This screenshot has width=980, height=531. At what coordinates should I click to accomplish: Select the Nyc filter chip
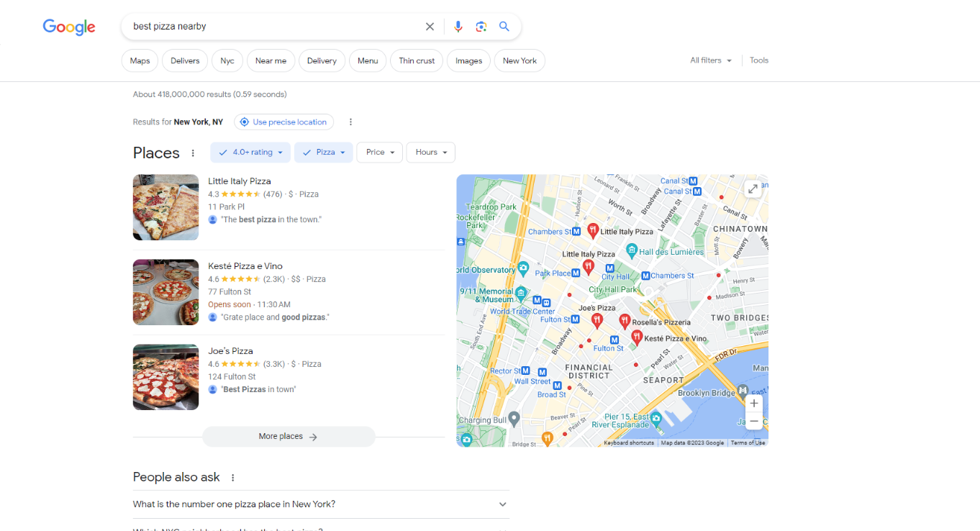(227, 61)
